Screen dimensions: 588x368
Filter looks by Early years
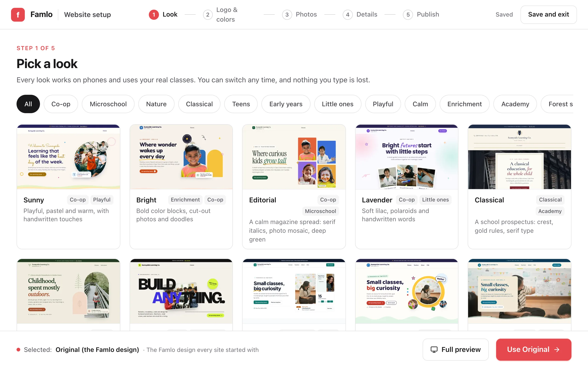[286, 104]
